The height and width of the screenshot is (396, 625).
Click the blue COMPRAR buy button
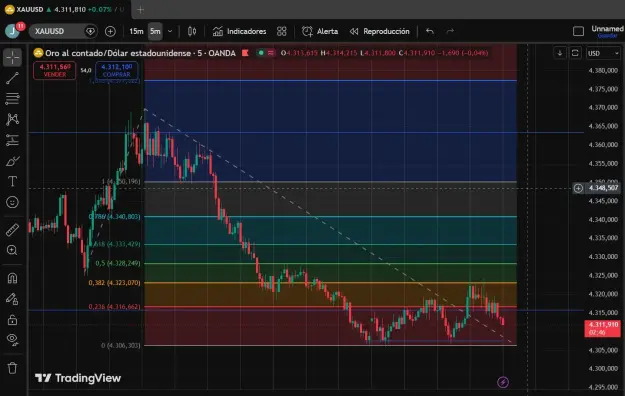coord(116,71)
